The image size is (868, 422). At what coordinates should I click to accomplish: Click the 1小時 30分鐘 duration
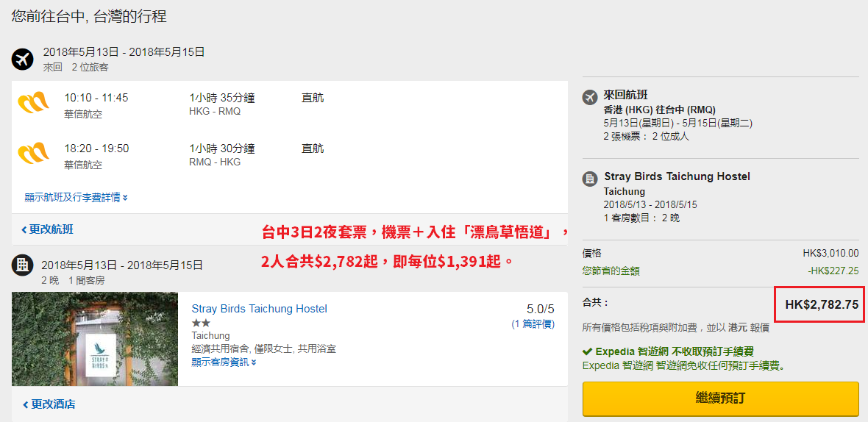(x=222, y=149)
